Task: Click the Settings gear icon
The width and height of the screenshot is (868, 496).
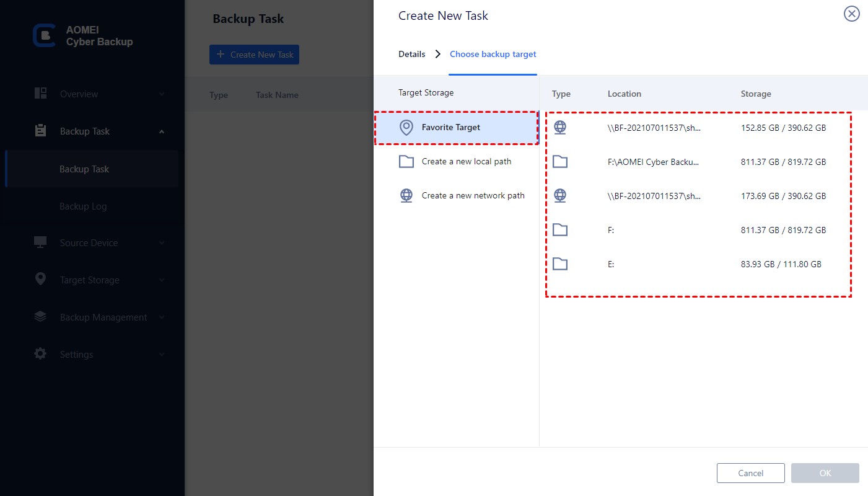Action: (x=41, y=354)
